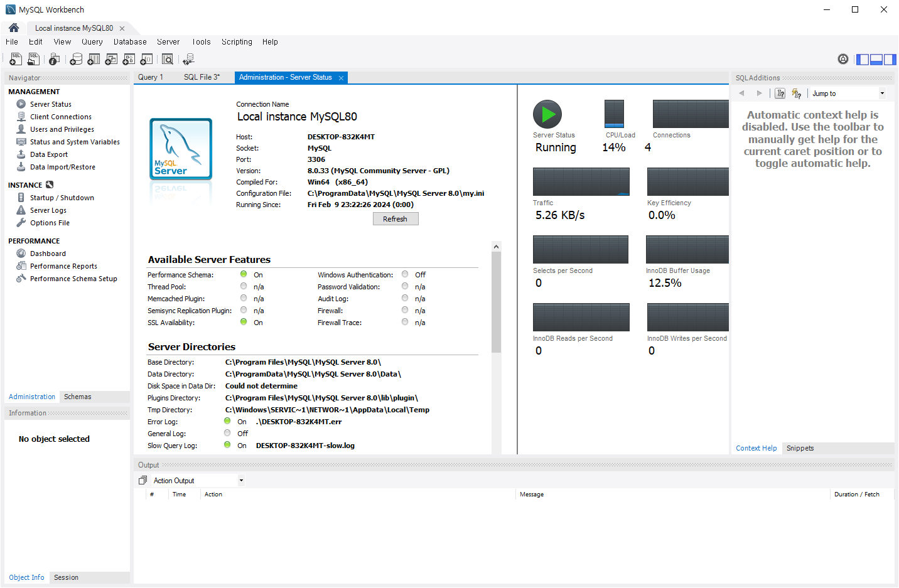899x588 pixels.
Task: Search table data toolbar icon
Action: click(x=168, y=59)
